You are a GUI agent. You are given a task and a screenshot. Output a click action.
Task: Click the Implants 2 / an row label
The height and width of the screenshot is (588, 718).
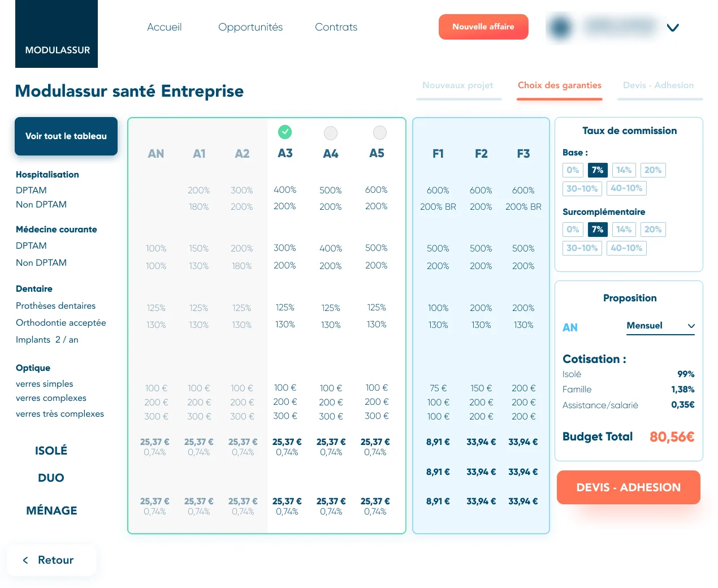tap(47, 340)
